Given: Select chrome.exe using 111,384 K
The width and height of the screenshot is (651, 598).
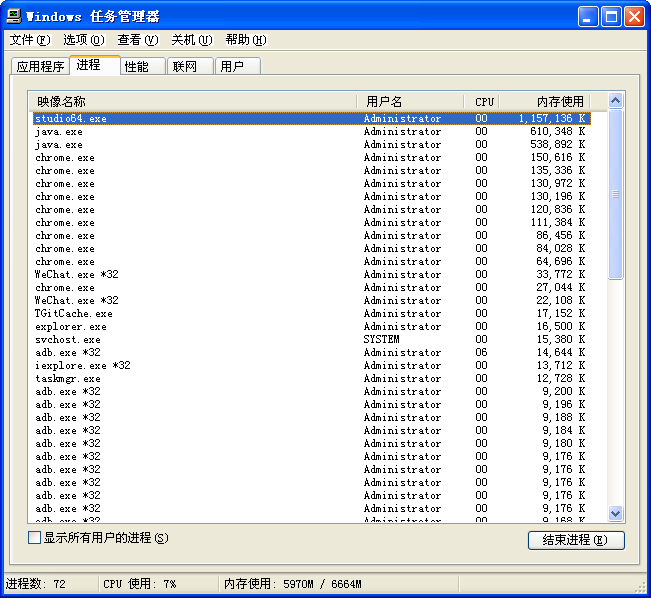Looking at the screenshot, I should point(312,223).
